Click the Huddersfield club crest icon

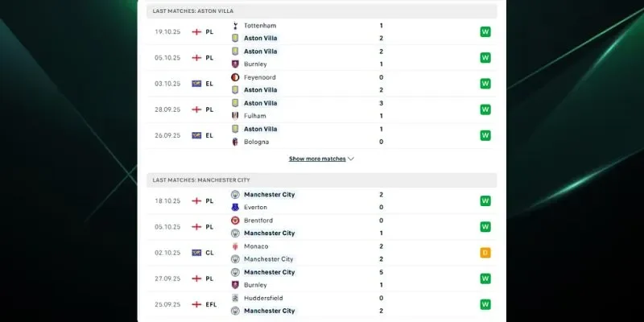pos(235,298)
